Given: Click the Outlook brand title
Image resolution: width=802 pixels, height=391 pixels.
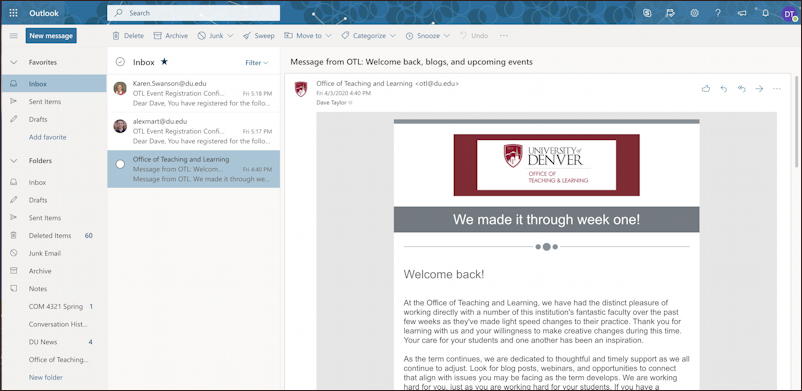Looking at the screenshot, I should (x=44, y=13).
